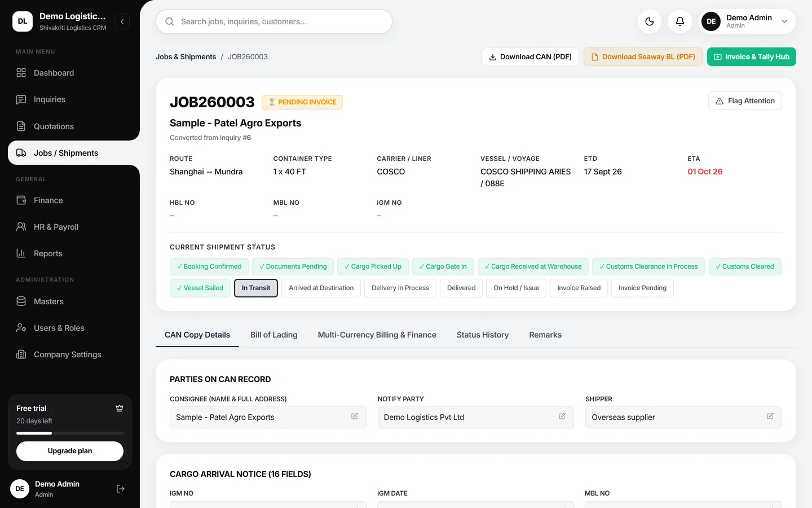Viewport: 812px width, 508px height.
Task: Go to Inquiries in the sidebar
Action: point(70,99)
